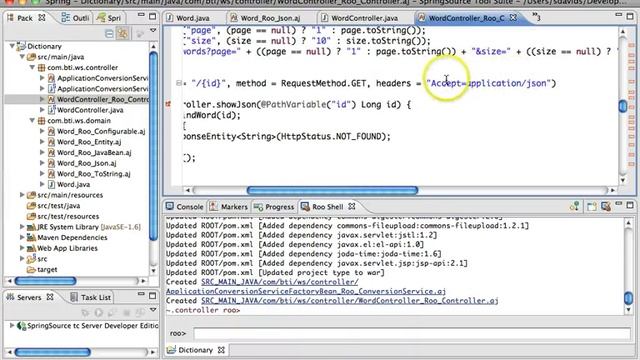
Task: Toggle Link with Editor in Package Explorer
Action: click(x=122, y=33)
